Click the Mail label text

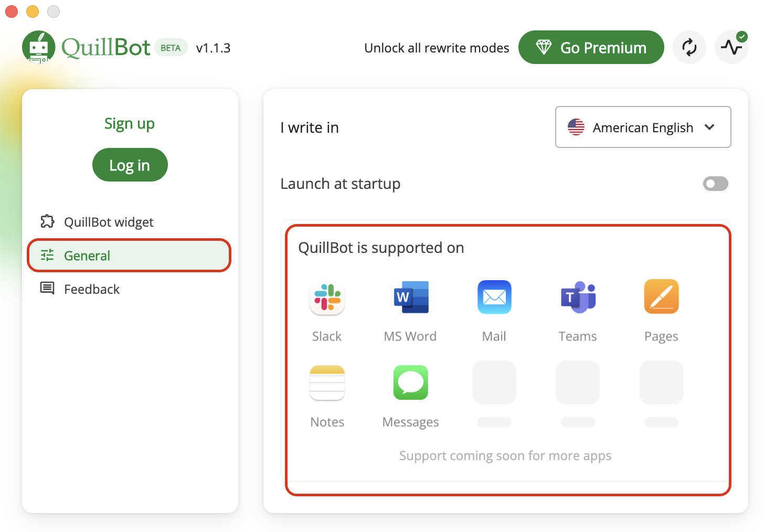click(494, 336)
